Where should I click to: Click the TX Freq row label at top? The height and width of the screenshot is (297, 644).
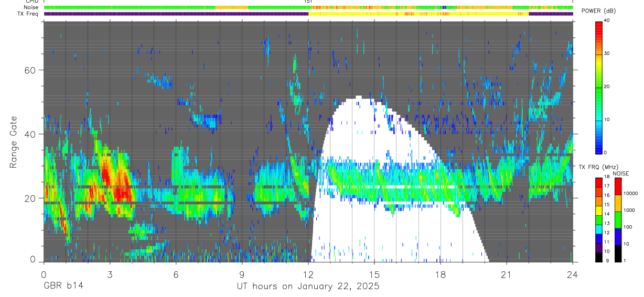28,14
